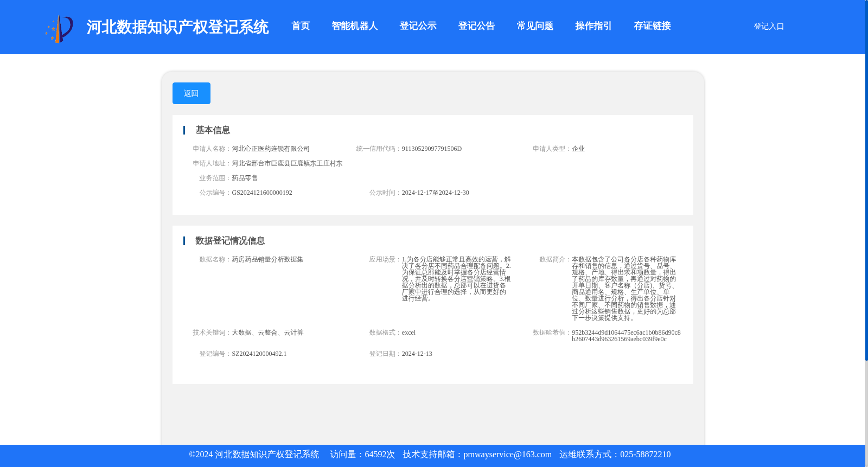Select publicity number GS2024121600000192
This screenshot has width=868, height=467.
[x=262, y=193]
